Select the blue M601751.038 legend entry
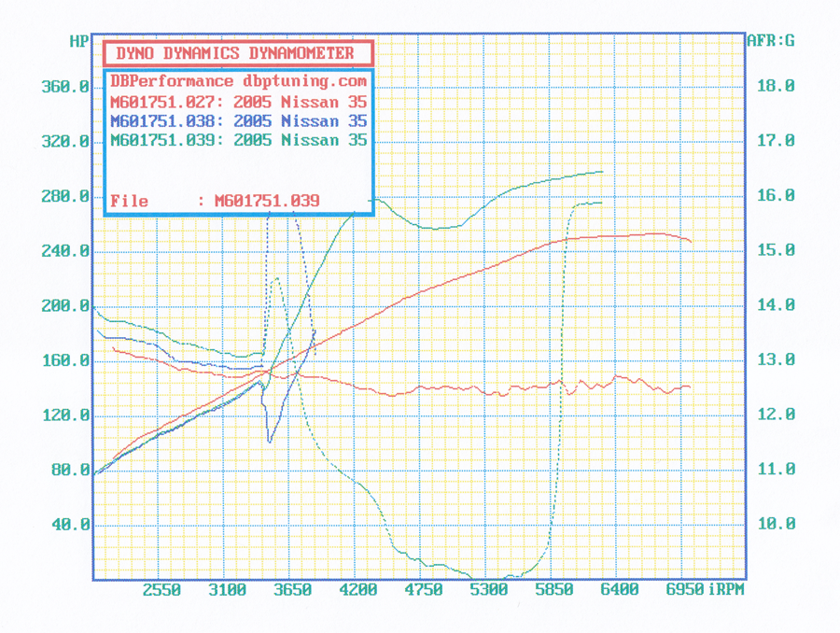The width and height of the screenshot is (840, 633). point(238,121)
